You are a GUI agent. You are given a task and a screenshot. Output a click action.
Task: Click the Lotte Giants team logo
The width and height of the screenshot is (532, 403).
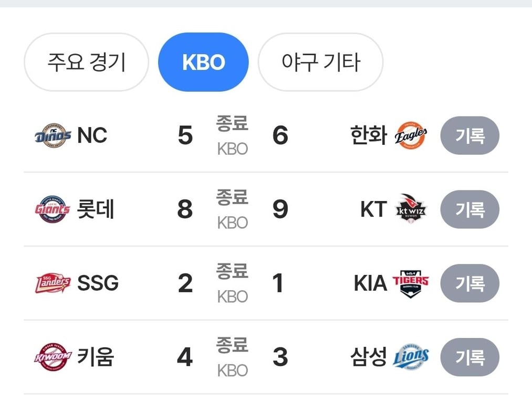point(53,210)
